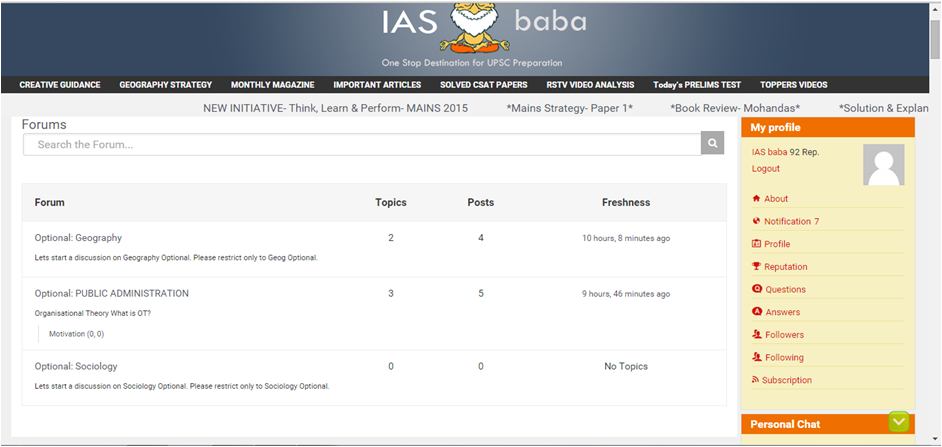
Task: Click the A icon beside Answers
Action: pyautogui.click(x=756, y=312)
